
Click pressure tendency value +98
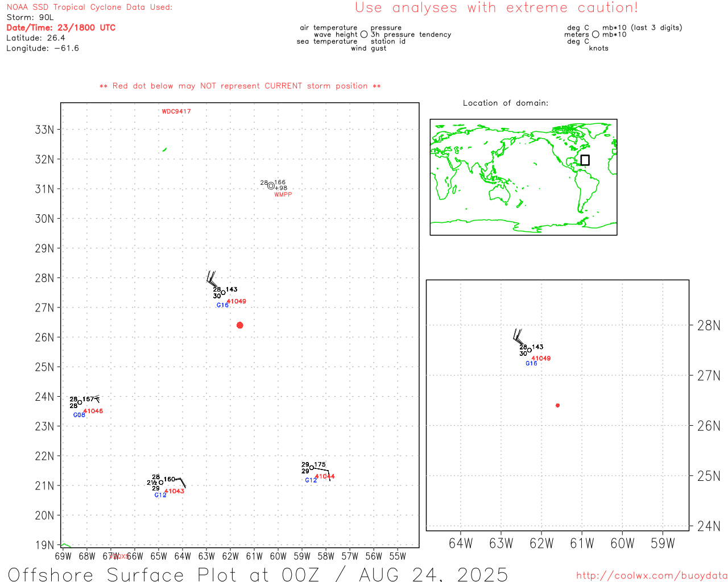pyautogui.click(x=281, y=188)
